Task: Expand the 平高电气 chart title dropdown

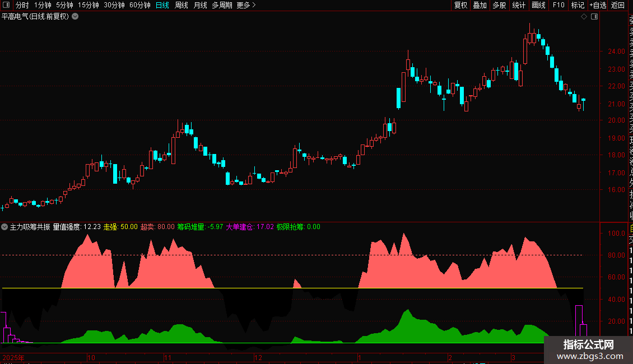Action: click(75, 17)
